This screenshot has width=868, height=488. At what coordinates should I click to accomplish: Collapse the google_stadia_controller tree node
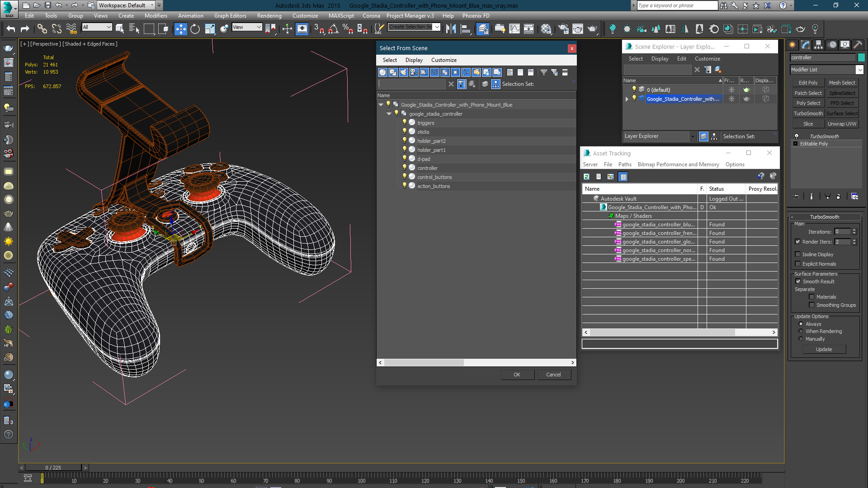pyautogui.click(x=389, y=114)
